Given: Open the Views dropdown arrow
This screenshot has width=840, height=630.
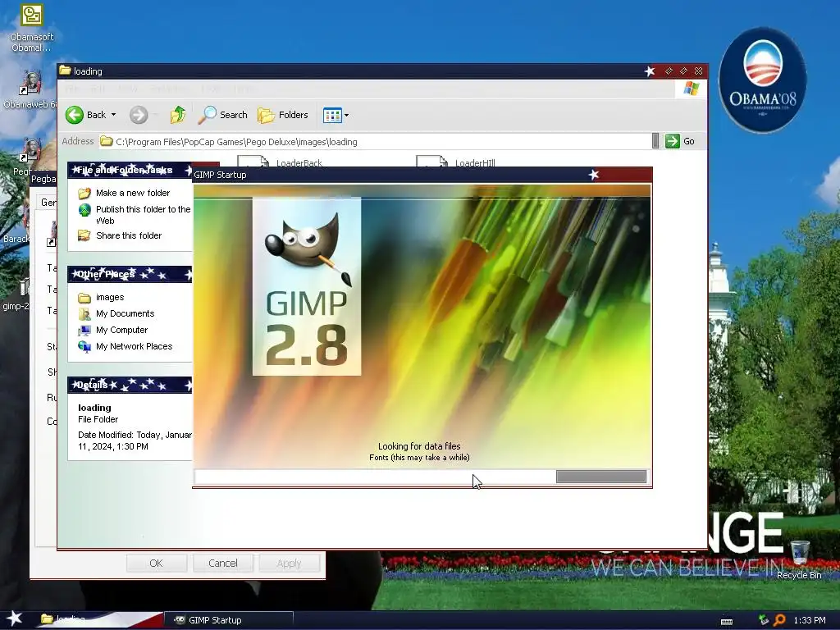Looking at the screenshot, I should (x=347, y=115).
